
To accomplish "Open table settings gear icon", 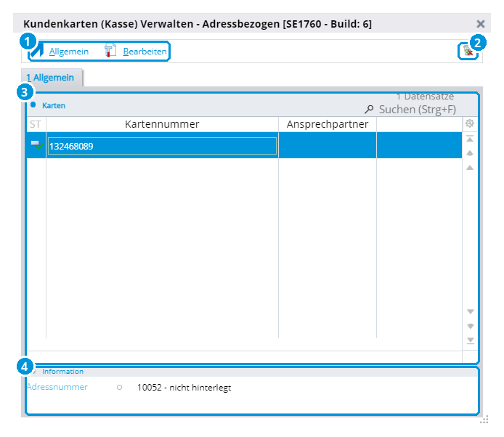I will pyautogui.click(x=470, y=123).
